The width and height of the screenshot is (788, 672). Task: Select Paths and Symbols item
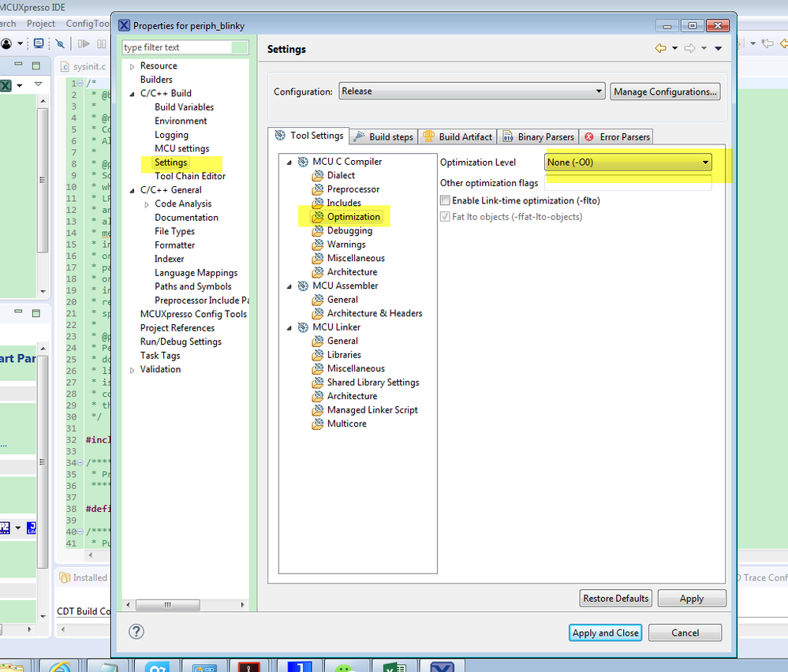click(193, 286)
